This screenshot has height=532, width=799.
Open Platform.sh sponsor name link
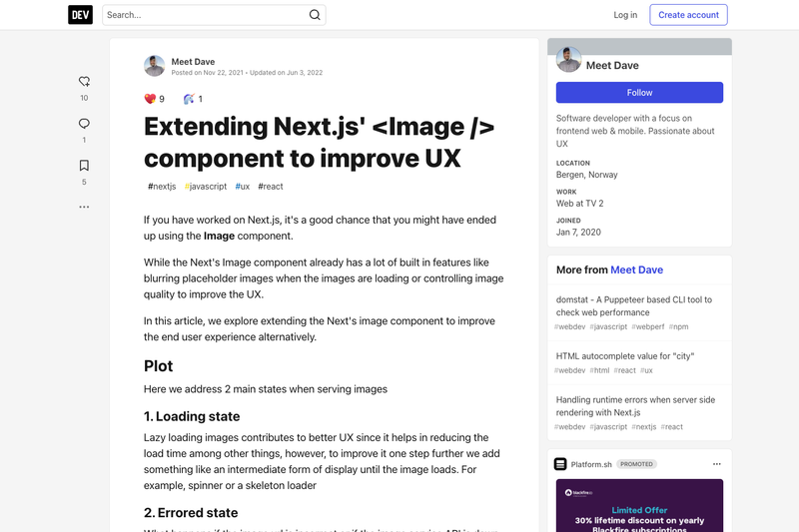pos(591,464)
